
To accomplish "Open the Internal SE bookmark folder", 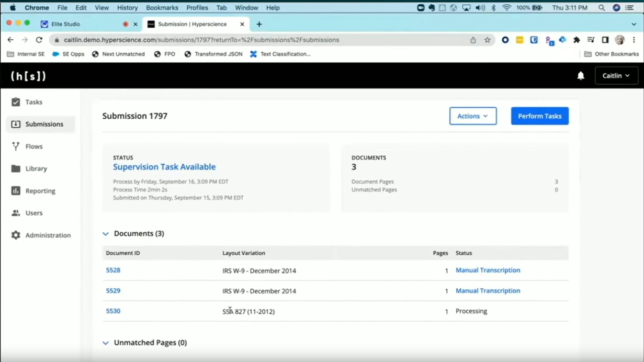I will (26, 54).
